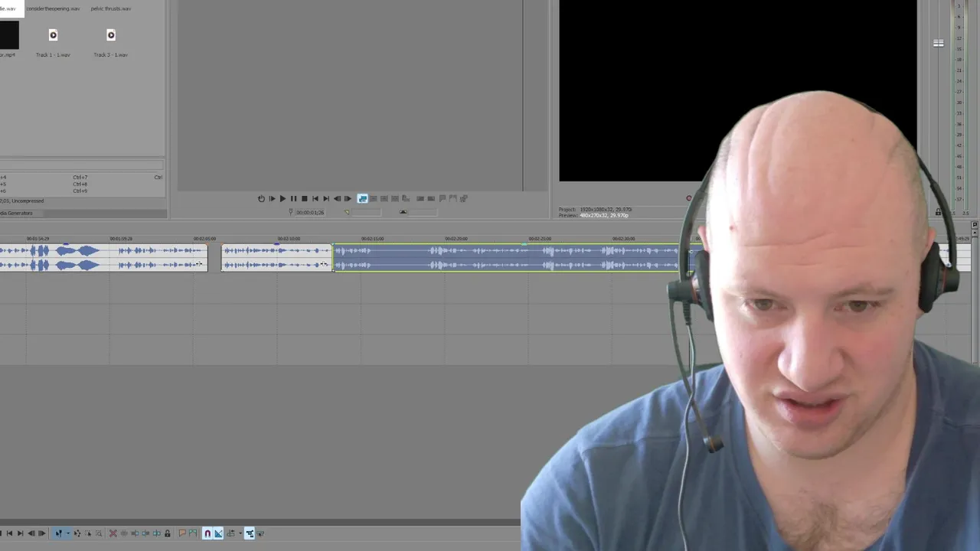Click the Trim icon in the bottom toolbar
Viewport: 980px width, 551px height.
124,533
